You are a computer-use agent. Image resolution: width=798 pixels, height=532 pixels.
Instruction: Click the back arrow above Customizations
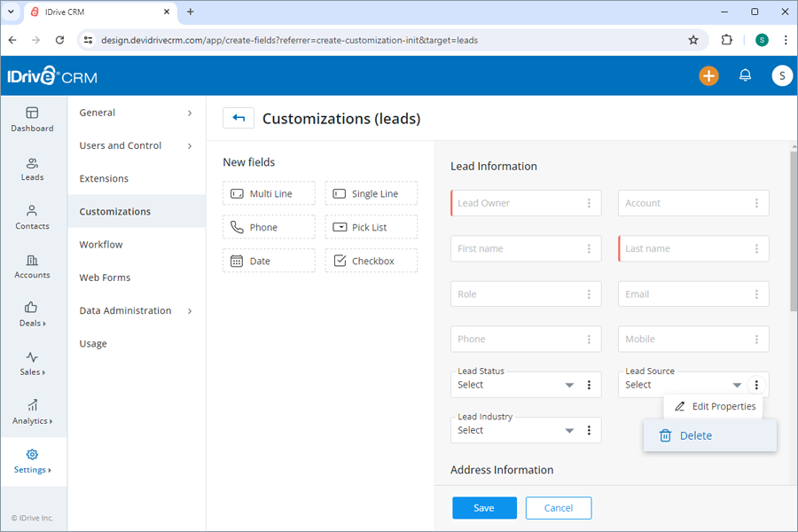238,117
